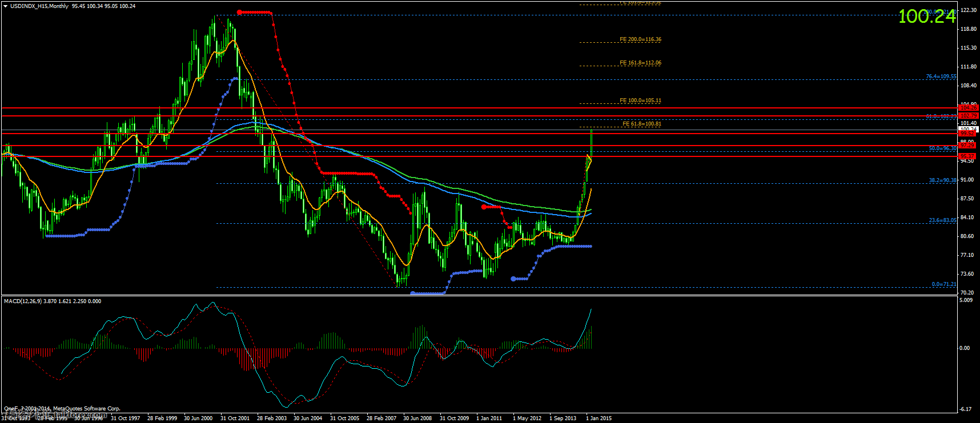Click the 31 Oct 2009 date on time axis
The height and width of the screenshot is (423, 980).
point(454,418)
